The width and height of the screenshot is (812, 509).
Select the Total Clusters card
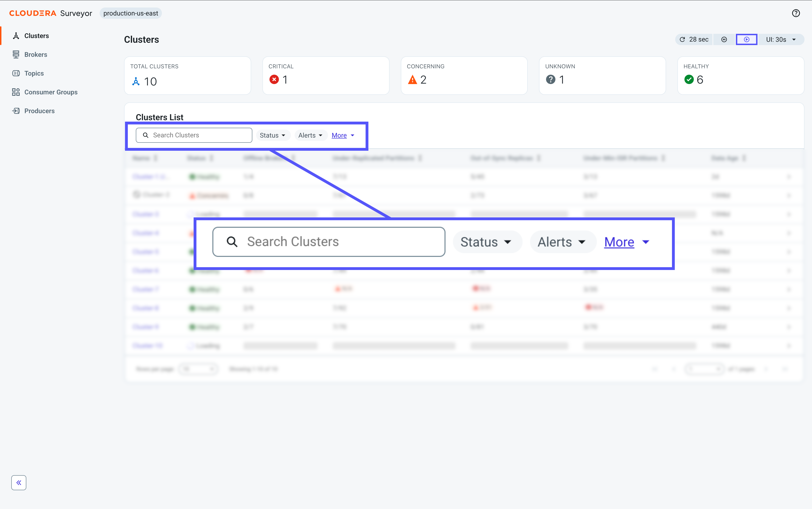[x=187, y=75]
